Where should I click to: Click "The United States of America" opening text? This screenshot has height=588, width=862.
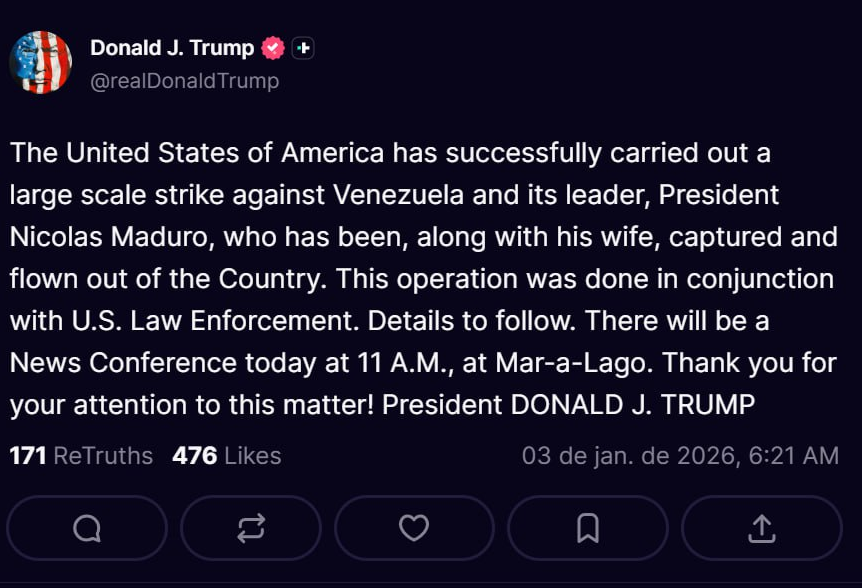[x=197, y=153]
